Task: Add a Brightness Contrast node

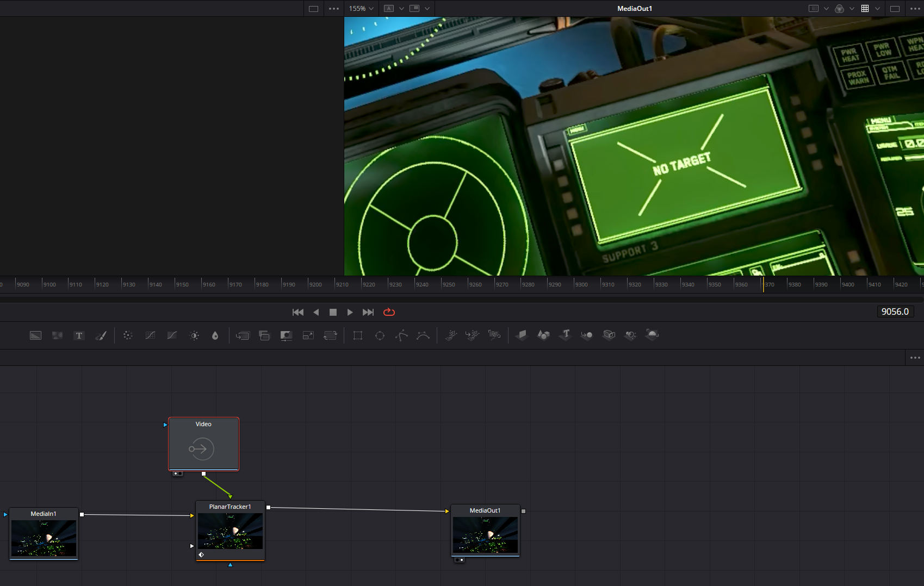Action: click(194, 335)
